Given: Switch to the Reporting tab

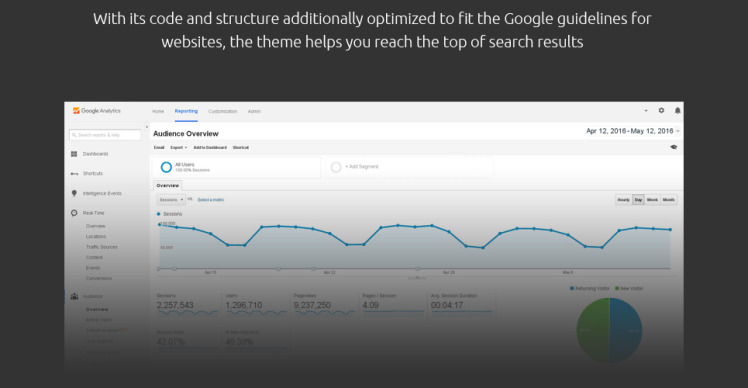Looking at the screenshot, I should (186, 111).
